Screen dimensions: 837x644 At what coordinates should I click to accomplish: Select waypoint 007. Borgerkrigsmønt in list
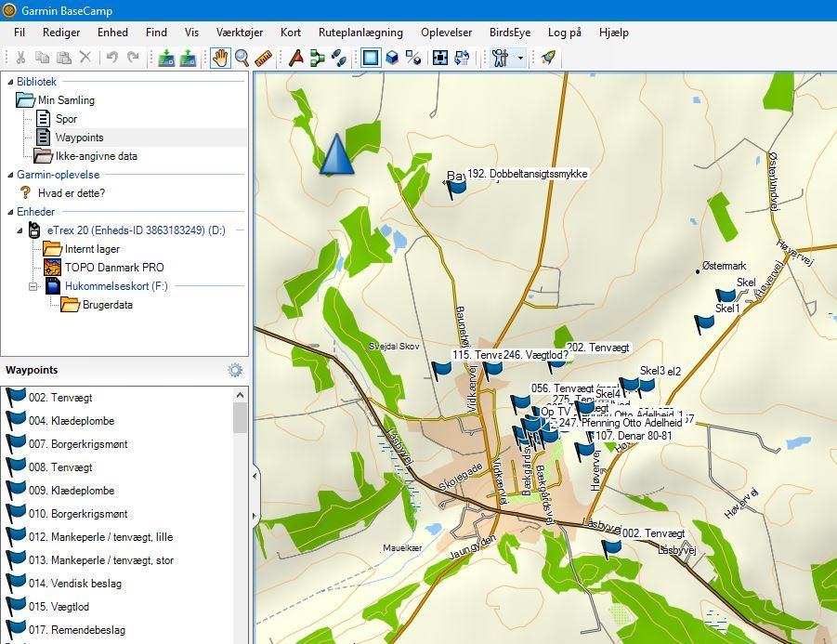[x=78, y=444]
